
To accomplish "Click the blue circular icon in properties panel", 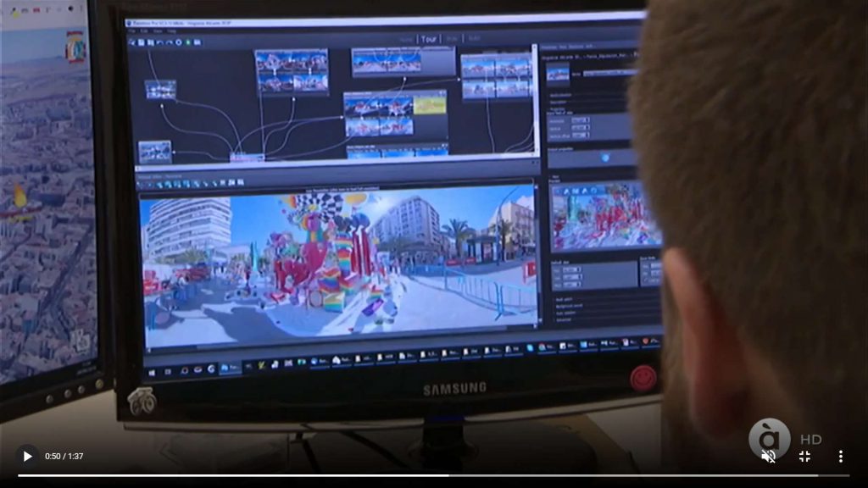I will tap(605, 158).
